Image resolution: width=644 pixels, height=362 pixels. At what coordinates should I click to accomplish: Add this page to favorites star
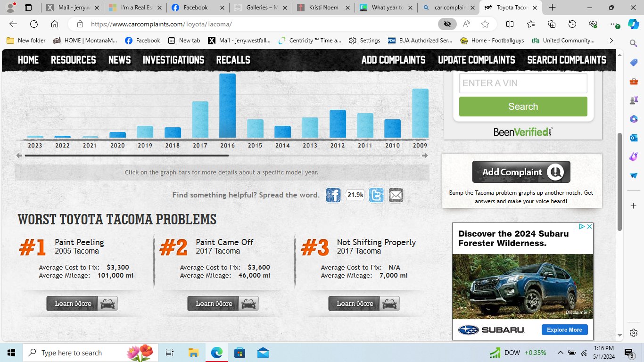[x=485, y=24]
